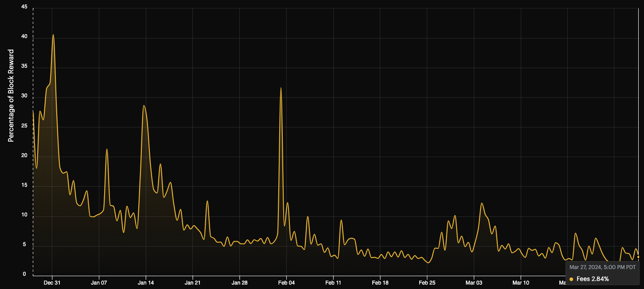Image resolution: width=644 pixels, height=289 pixels.
Task: Click the "Feb 11" x-axis label
Action: (333, 282)
